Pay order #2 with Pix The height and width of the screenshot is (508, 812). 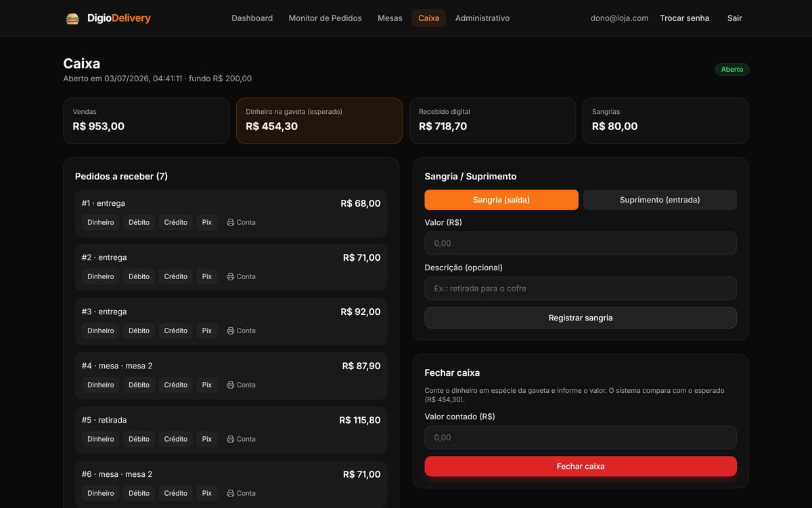tap(207, 276)
